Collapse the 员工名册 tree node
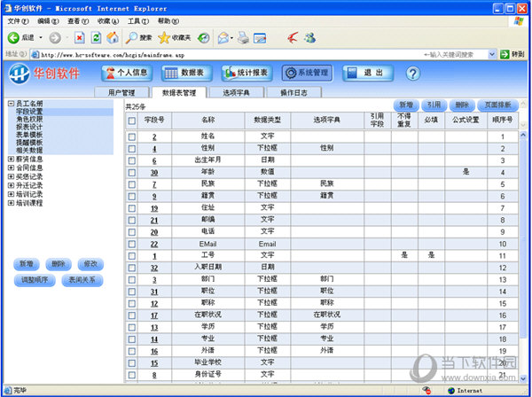 11,104
